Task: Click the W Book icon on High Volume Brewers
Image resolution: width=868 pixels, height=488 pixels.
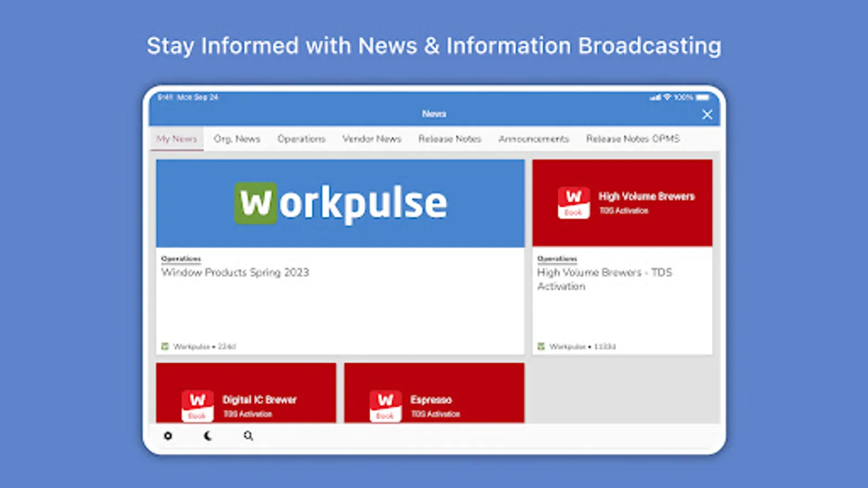Action: [x=573, y=203]
